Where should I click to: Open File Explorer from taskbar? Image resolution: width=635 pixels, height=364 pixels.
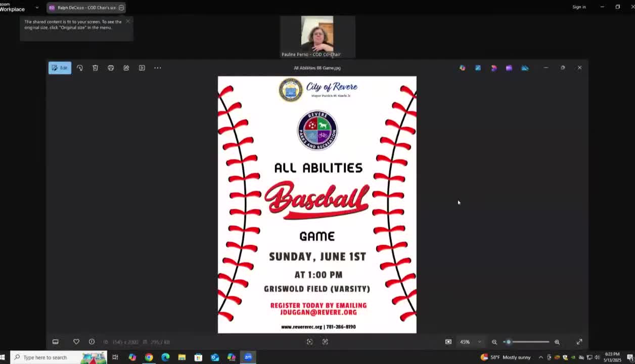182,357
